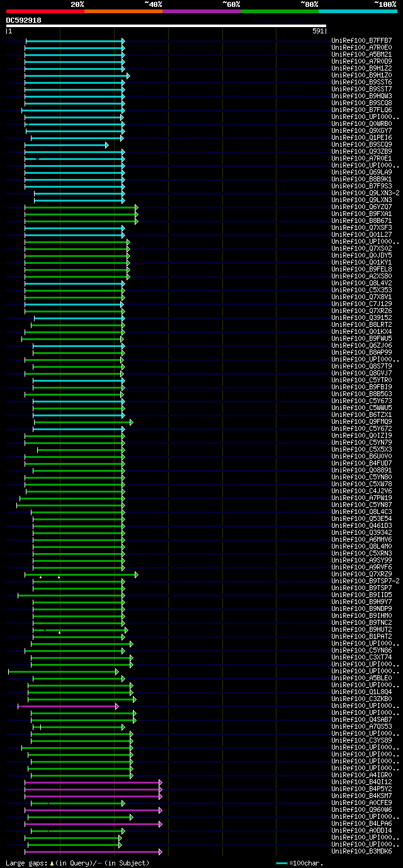Click label UniRef100_A6MHV6
The width and height of the screenshot is (403, 868).
click(361, 539)
